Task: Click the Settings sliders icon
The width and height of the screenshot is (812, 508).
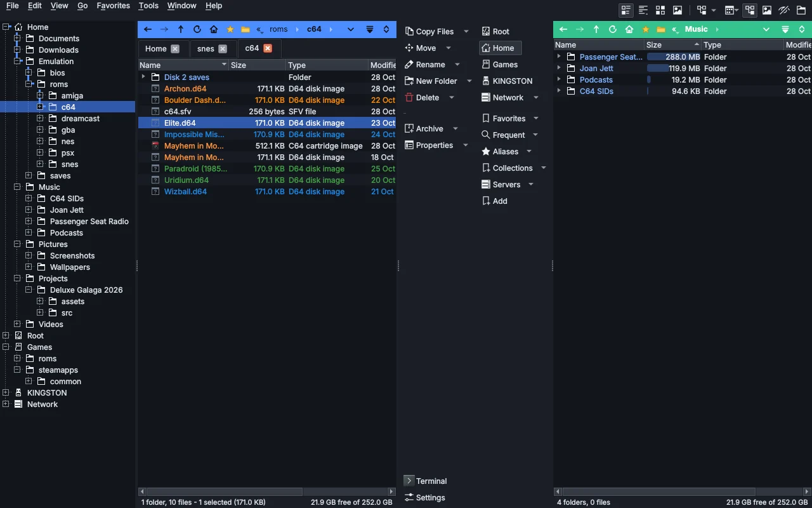Action: pos(409,497)
